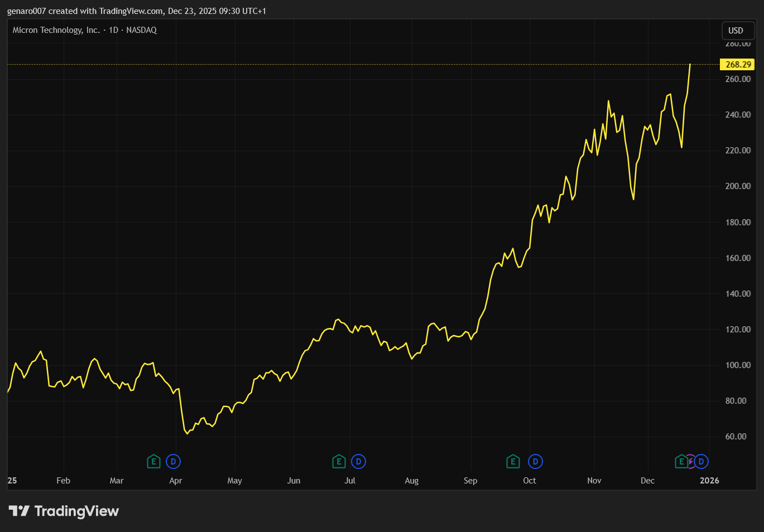The height and width of the screenshot is (532, 764).
Task: Open the earnings E marker before July
Action: [x=339, y=462]
